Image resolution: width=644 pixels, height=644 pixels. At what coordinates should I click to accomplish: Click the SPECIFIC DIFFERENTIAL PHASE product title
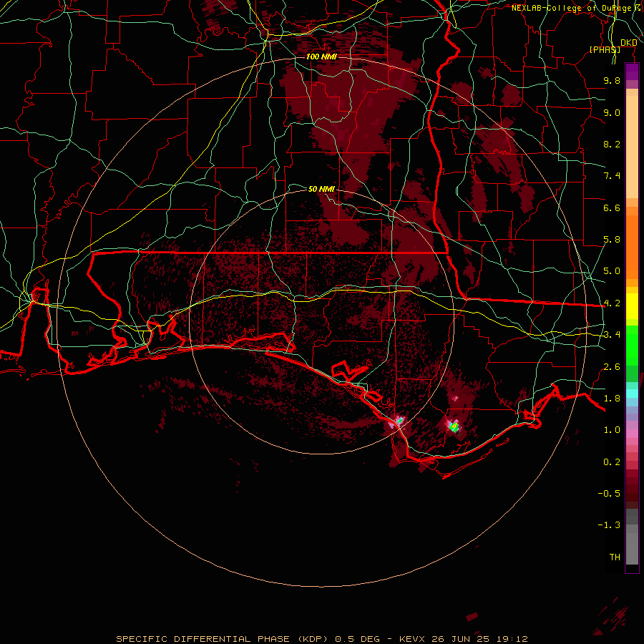203,639
